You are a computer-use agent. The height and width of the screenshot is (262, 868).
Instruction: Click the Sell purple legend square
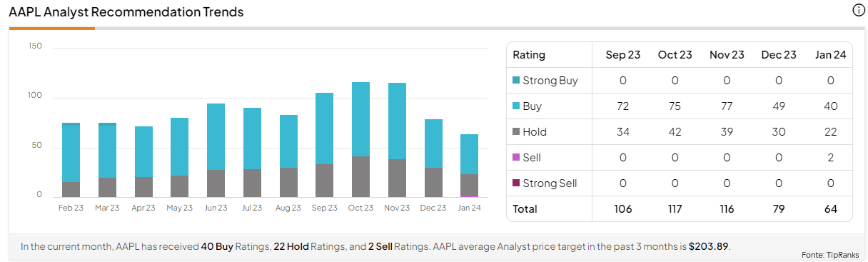coord(516,158)
